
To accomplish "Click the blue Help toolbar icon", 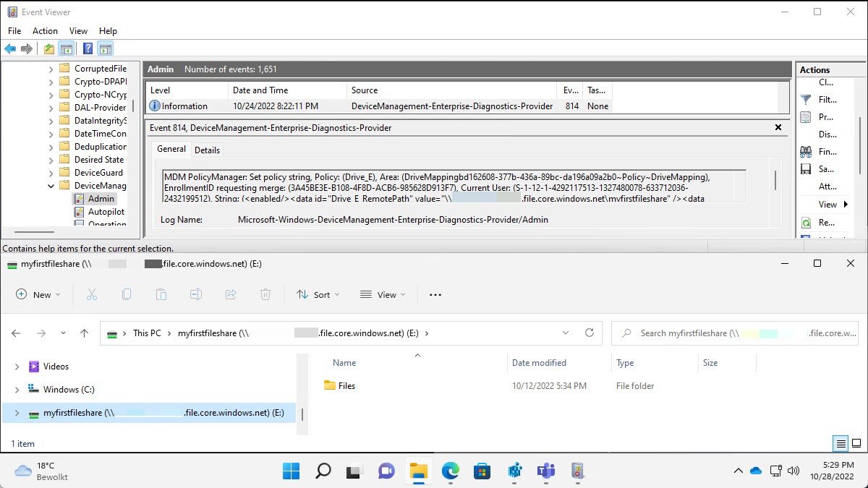I will [x=88, y=49].
